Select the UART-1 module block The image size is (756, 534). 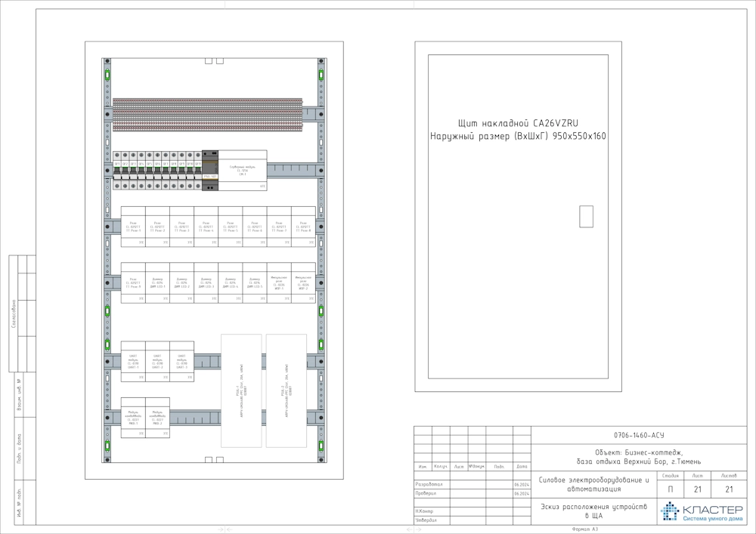pos(133,363)
